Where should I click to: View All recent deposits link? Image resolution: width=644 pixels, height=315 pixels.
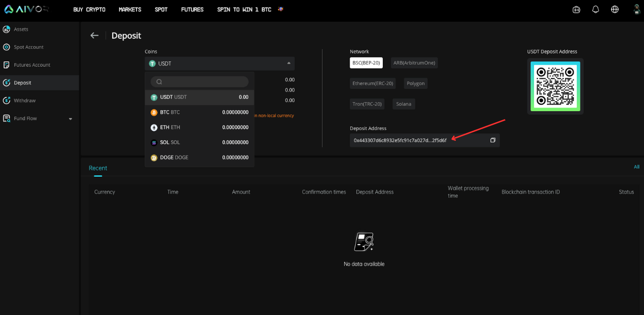pos(637,167)
